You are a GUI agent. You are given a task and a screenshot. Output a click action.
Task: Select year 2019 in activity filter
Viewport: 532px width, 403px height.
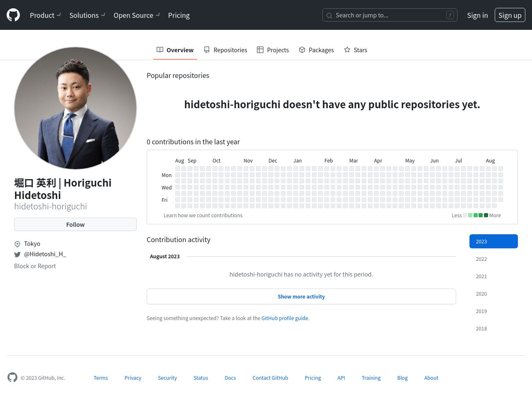[493, 311]
